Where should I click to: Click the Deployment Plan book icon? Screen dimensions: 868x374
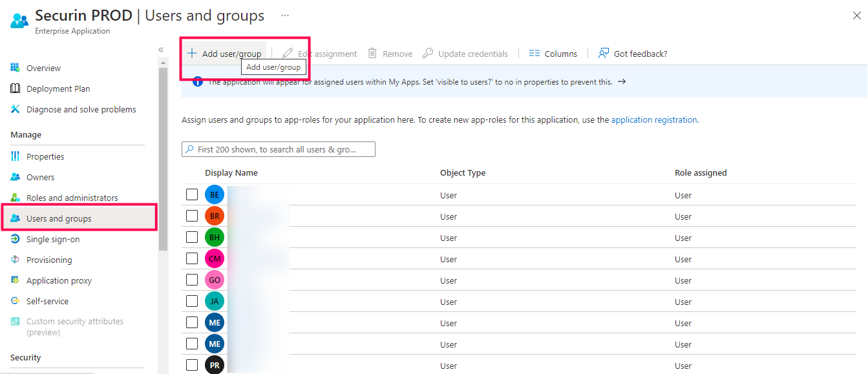click(x=15, y=88)
